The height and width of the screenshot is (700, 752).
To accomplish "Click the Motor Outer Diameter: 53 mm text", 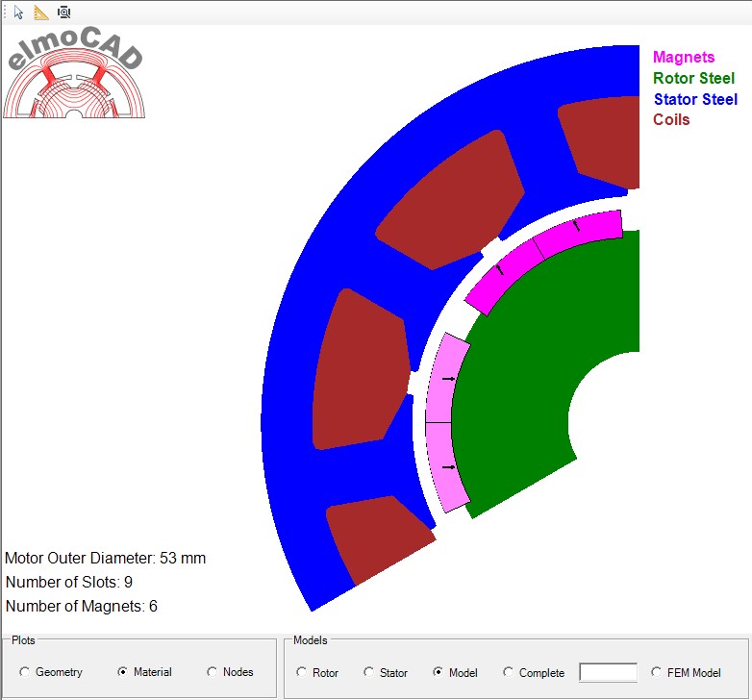I will click(105, 558).
